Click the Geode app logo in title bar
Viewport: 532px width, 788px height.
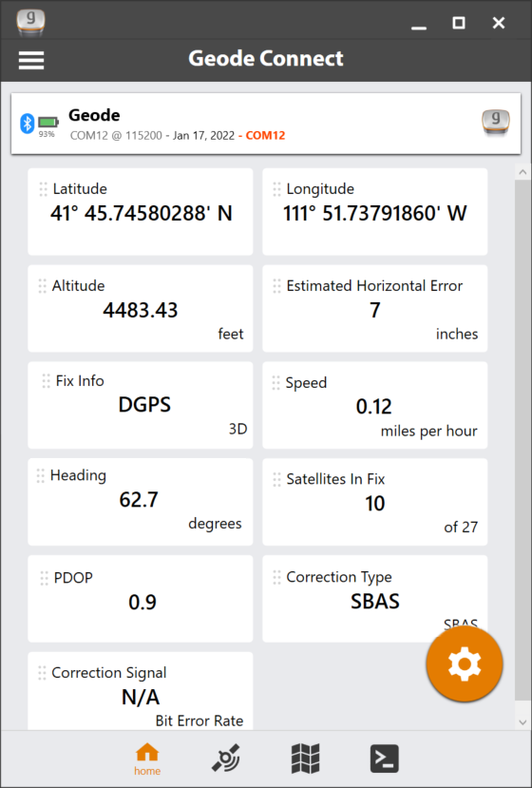click(30, 23)
